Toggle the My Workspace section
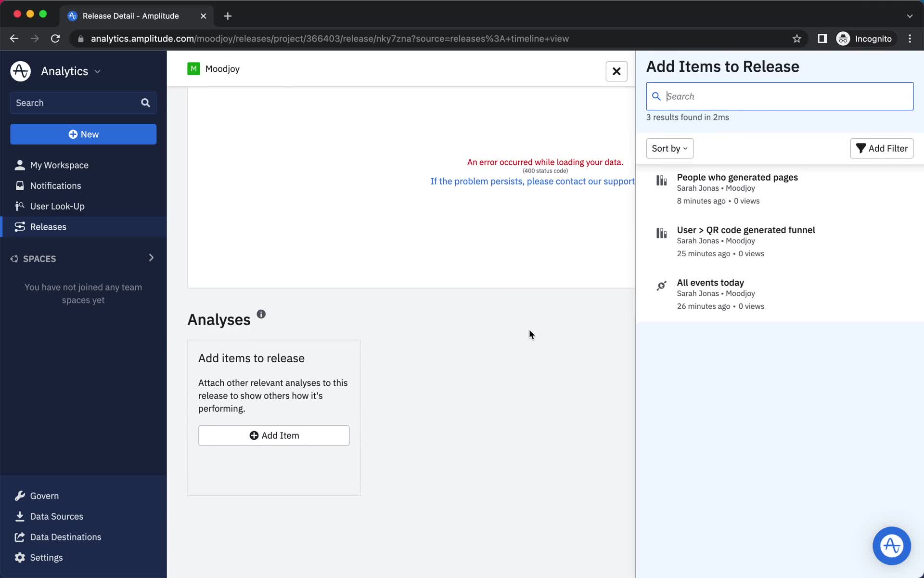 coord(59,164)
